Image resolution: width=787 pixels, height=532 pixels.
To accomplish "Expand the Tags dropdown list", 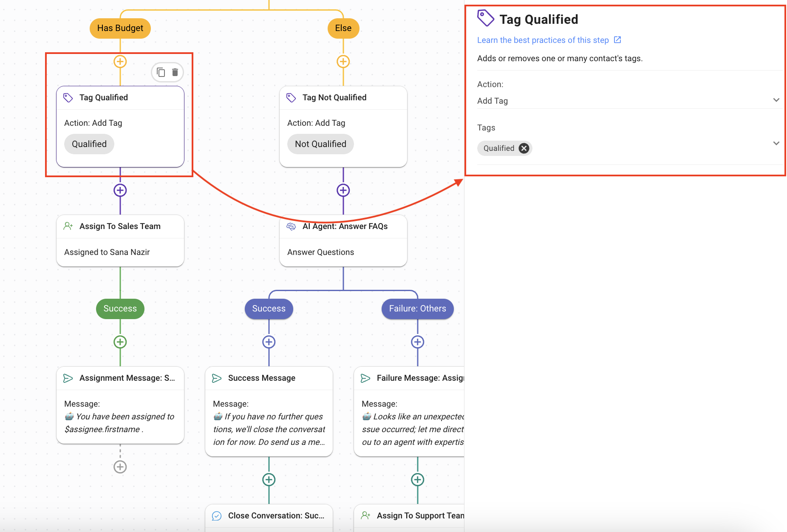I will [x=776, y=144].
